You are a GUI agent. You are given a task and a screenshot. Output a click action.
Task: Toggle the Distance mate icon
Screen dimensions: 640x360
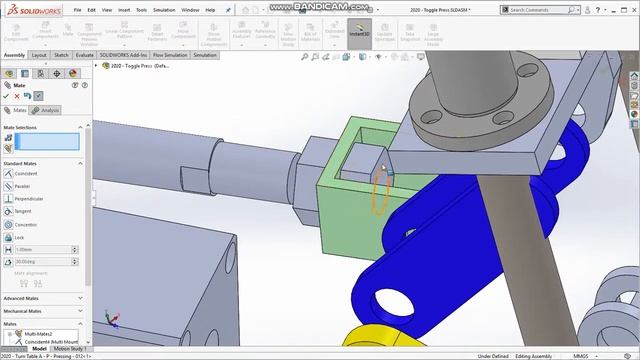(8, 249)
